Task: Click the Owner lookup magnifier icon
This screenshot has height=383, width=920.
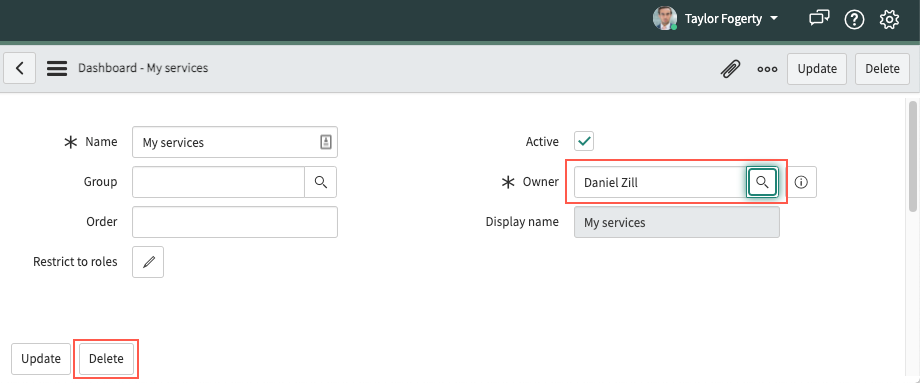Action: 762,182
